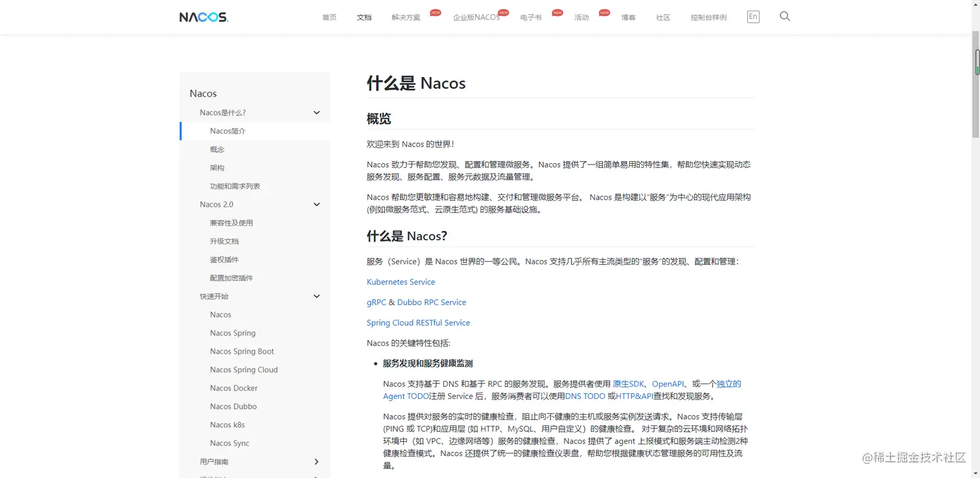Follow the Spring Cloud RESTful Service link

point(418,323)
